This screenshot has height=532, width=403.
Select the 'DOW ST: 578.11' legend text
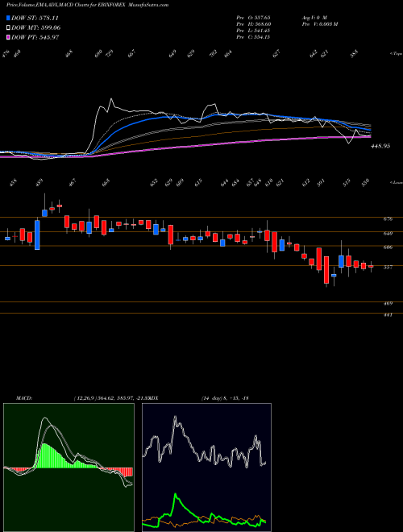coord(35,18)
